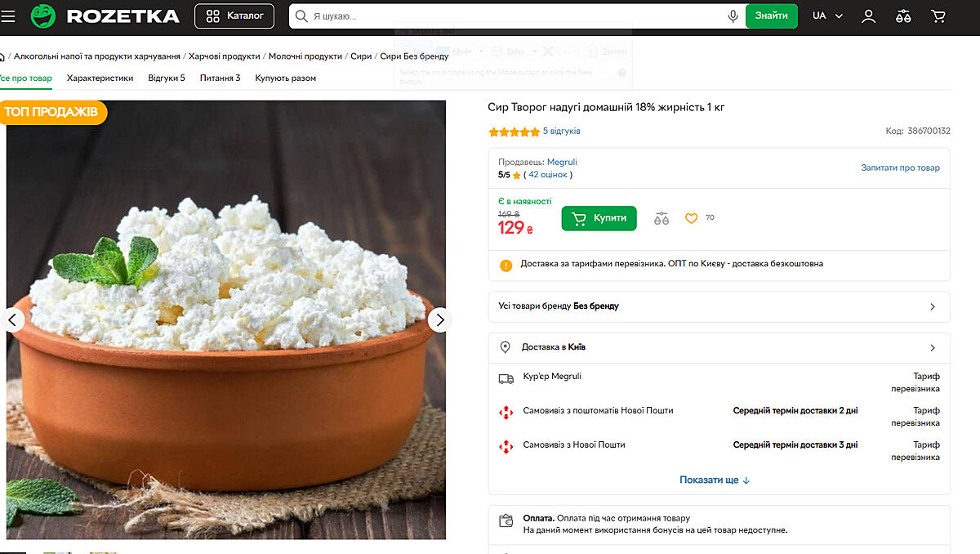Activate voice search microphone icon
The image size is (980, 554).
(733, 16)
